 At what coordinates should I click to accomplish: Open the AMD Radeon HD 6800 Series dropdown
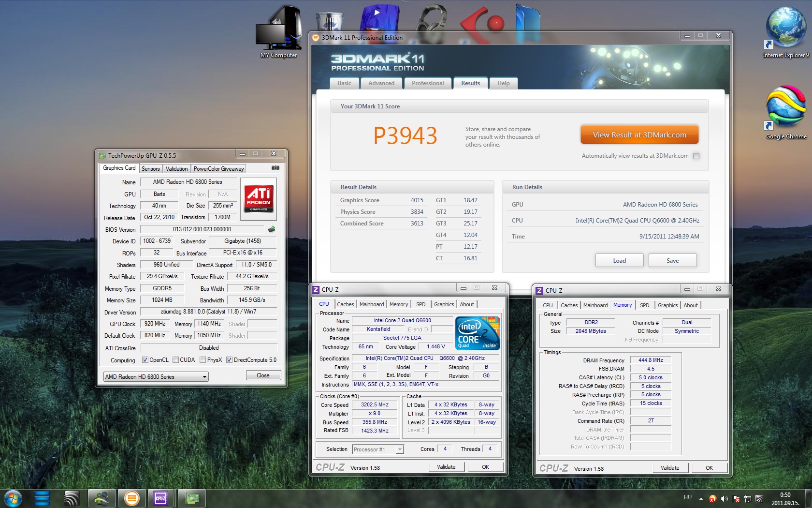click(156, 377)
